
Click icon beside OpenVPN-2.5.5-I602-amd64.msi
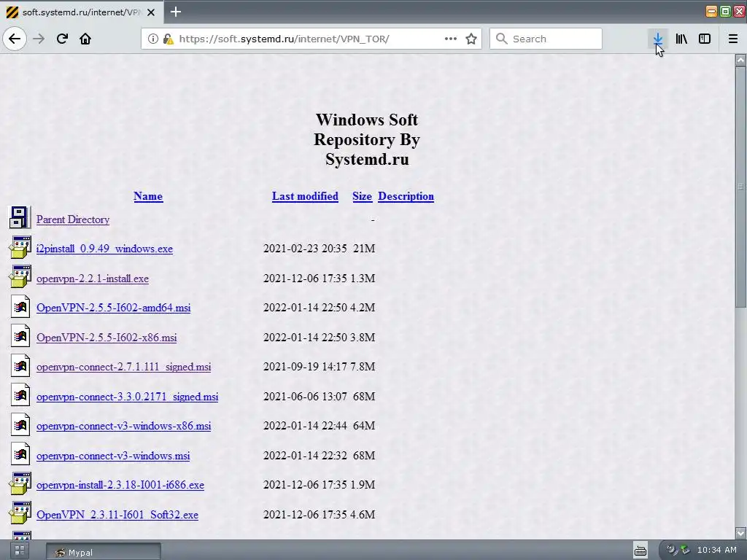[20, 306]
